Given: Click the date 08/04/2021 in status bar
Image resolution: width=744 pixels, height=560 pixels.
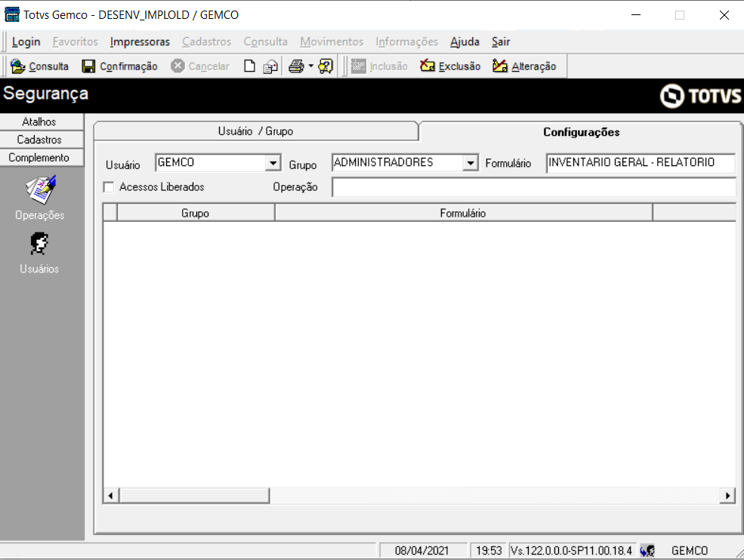Looking at the screenshot, I should click(x=421, y=550).
